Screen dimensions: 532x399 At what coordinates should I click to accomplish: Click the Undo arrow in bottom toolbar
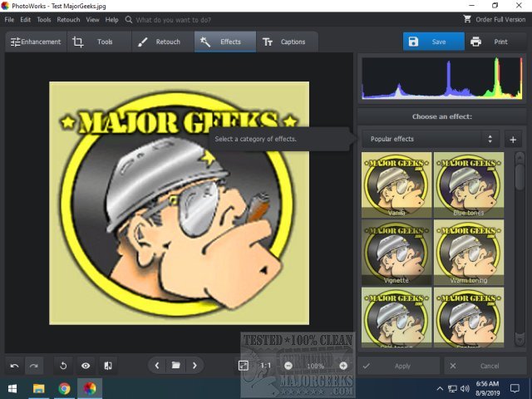(14, 365)
